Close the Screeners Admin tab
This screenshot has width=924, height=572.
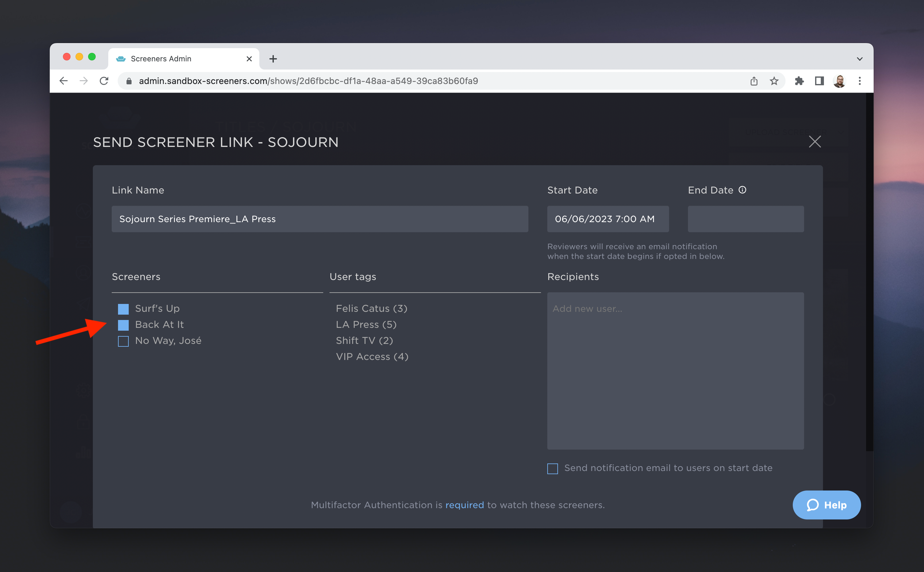tap(249, 59)
